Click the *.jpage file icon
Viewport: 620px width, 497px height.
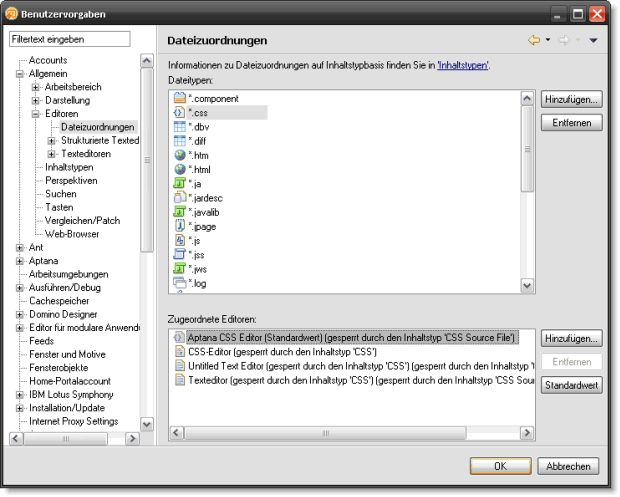180,226
